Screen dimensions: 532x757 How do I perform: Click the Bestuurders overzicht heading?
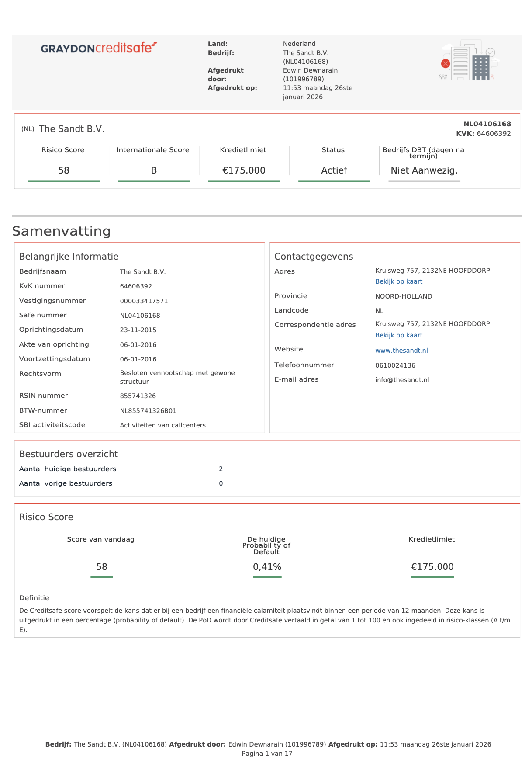(69, 454)
